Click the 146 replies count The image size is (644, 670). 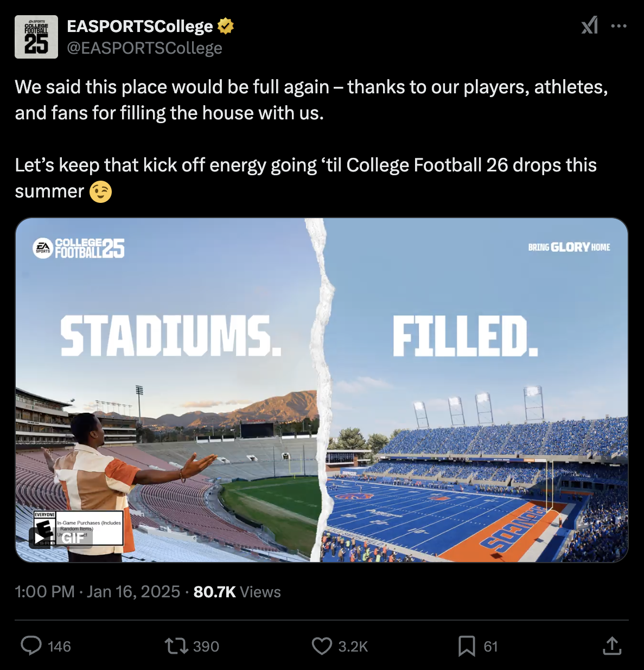pyautogui.click(x=59, y=646)
